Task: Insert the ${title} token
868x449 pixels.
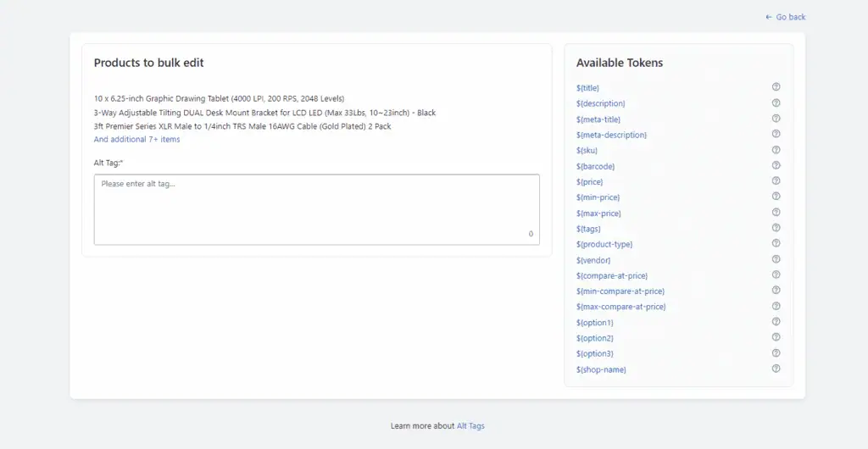Action: 587,88
